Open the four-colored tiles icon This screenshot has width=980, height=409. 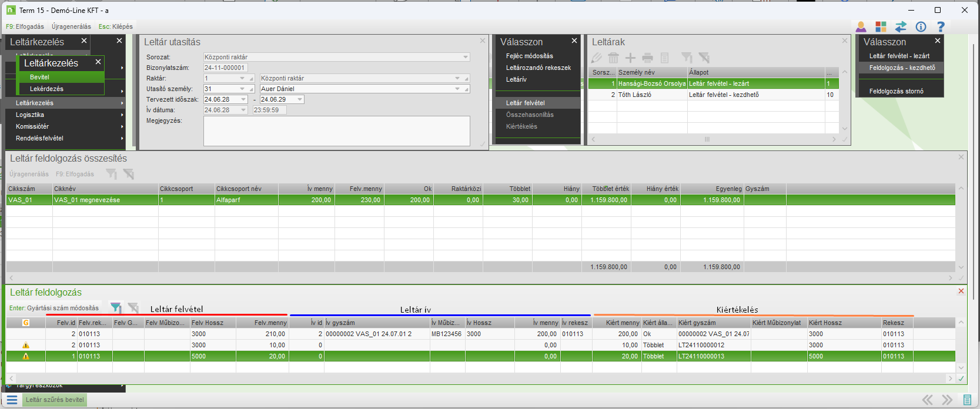click(881, 26)
